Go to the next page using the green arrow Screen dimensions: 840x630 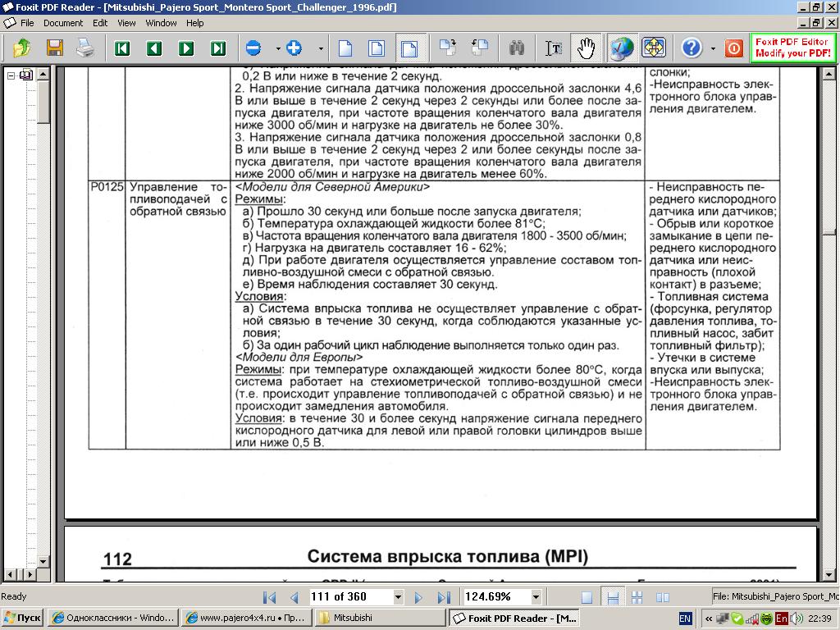pos(186,48)
